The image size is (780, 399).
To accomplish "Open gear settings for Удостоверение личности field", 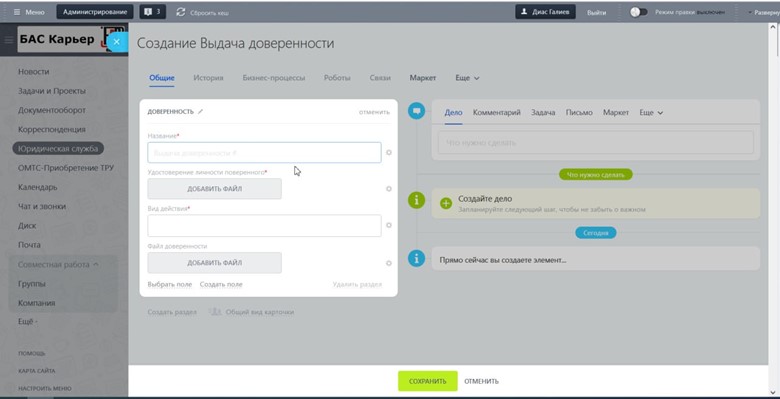I will click(x=389, y=189).
